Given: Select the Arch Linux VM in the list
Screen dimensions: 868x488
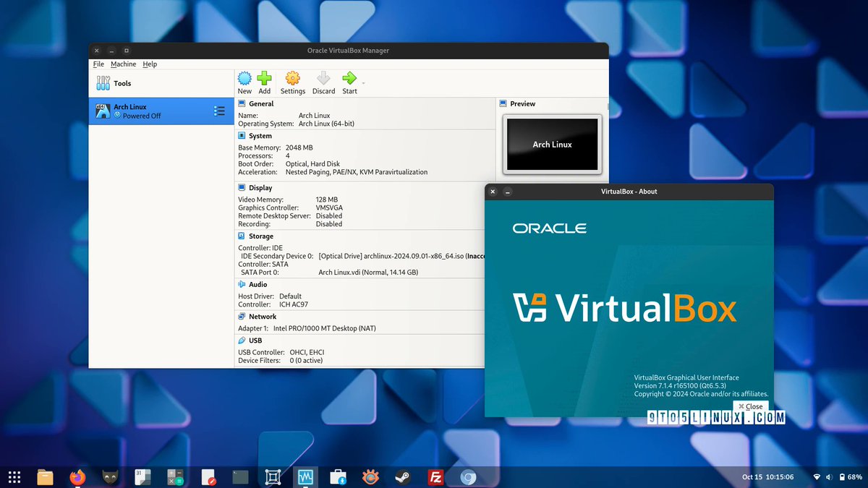Looking at the screenshot, I should (x=145, y=111).
